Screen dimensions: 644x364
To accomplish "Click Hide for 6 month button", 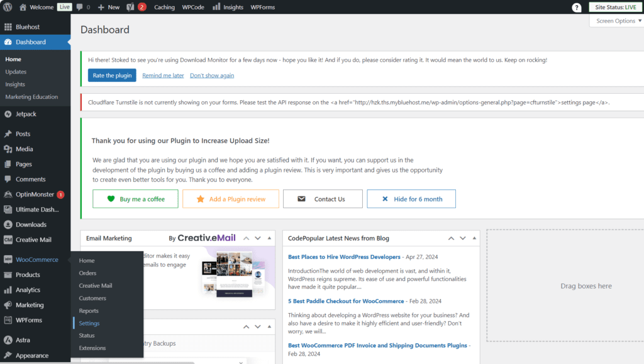I will click(x=411, y=199).
